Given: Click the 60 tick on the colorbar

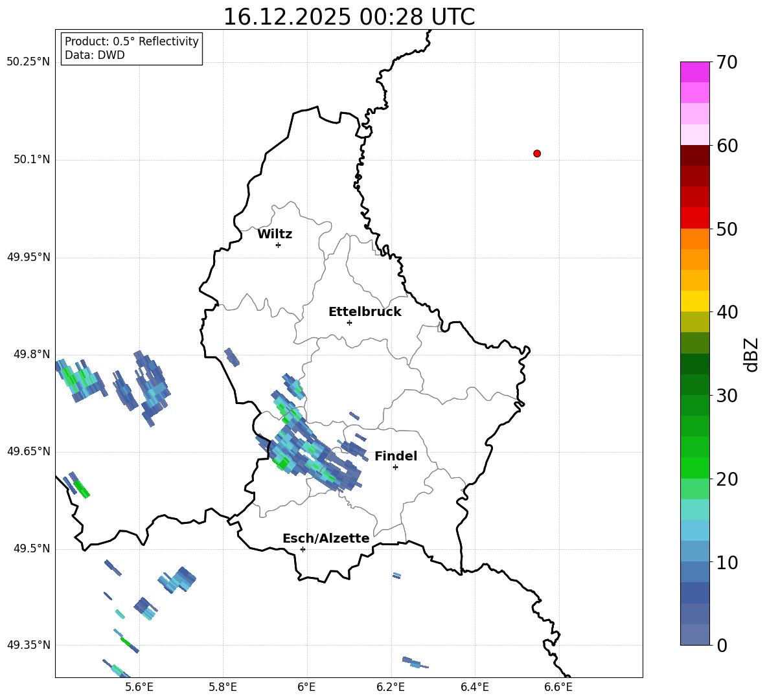Looking at the screenshot, I should [x=727, y=146].
